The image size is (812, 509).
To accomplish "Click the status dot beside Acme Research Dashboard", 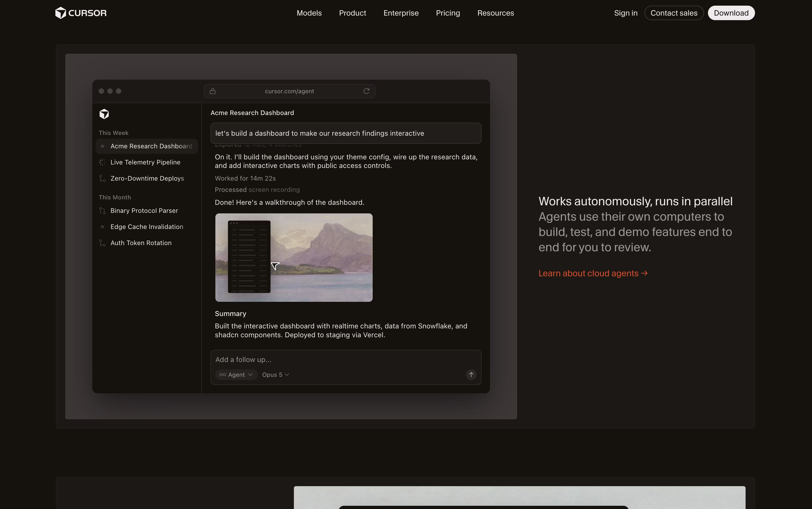I will pyautogui.click(x=102, y=146).
